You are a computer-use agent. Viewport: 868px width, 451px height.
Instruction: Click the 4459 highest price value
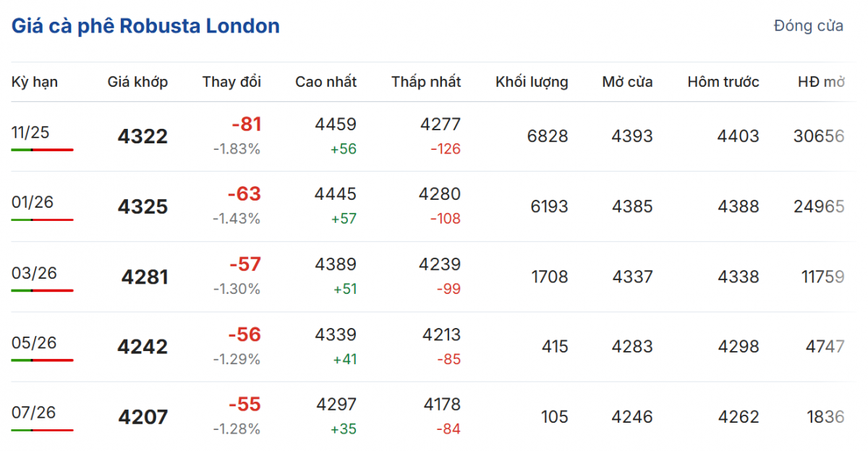[336, 125]
